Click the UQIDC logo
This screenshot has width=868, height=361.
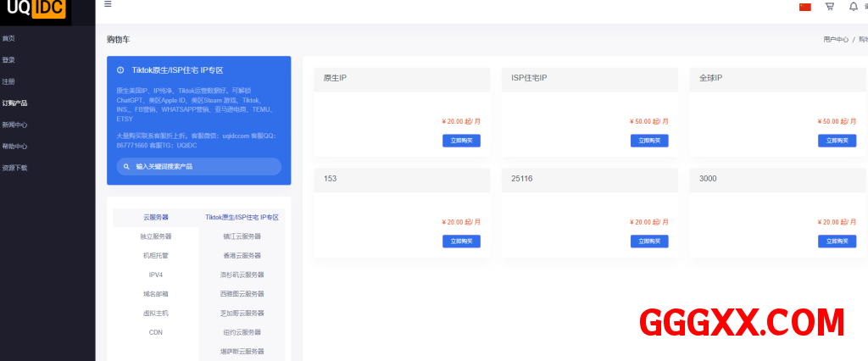[x=36, y=9]
